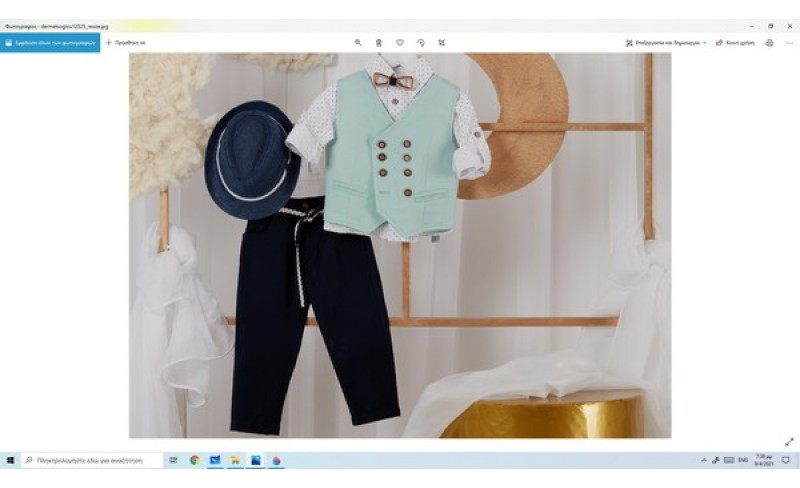Click the displayed baby outfit photo
The height and width of the screenshot is (488, 800).
[x=400, y=246]
